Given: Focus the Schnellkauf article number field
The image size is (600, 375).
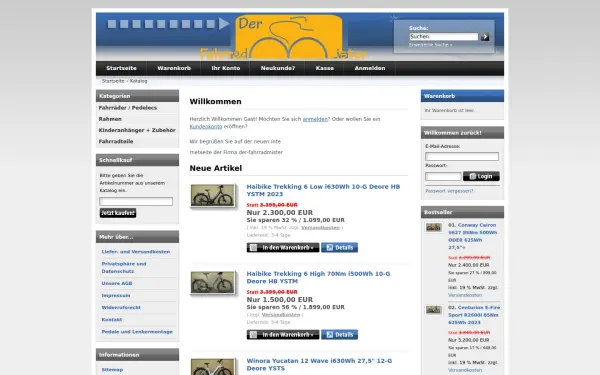Looking at the screenshot, I should (x=136, y=201).
